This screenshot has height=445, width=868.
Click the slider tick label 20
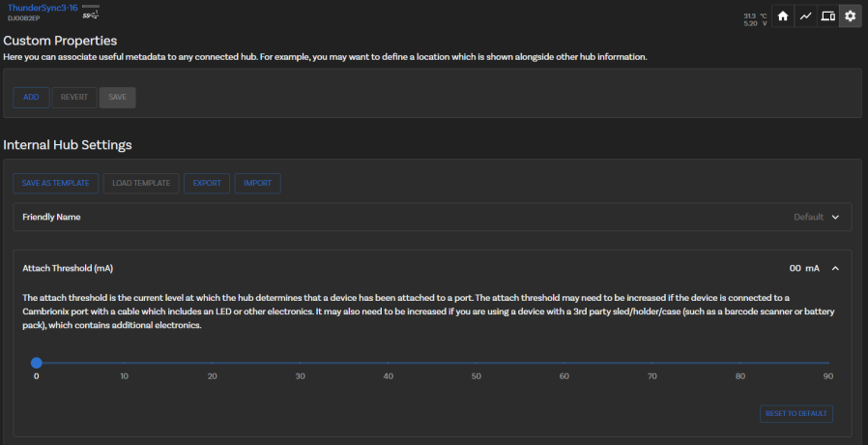click(x=212, y=376)
